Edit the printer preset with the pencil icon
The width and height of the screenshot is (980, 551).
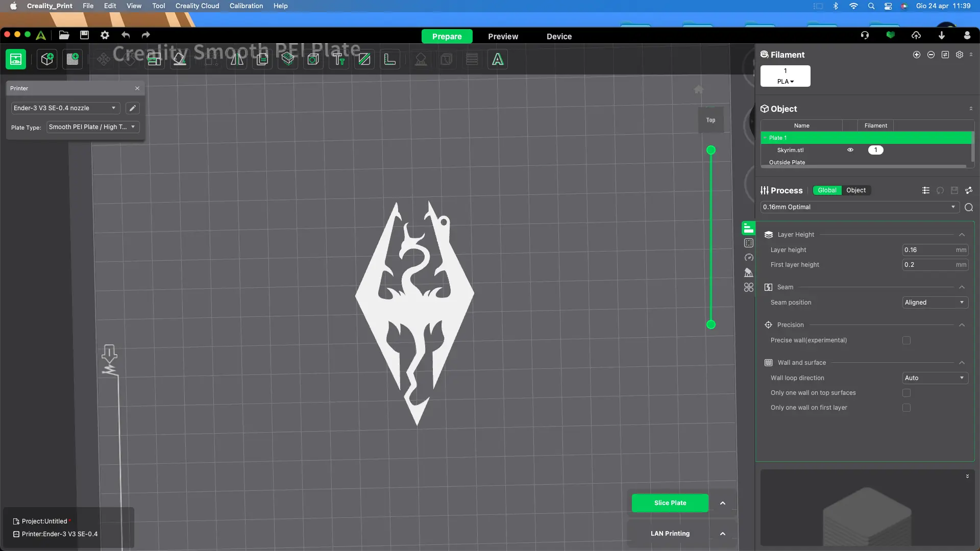click(132, 108)
